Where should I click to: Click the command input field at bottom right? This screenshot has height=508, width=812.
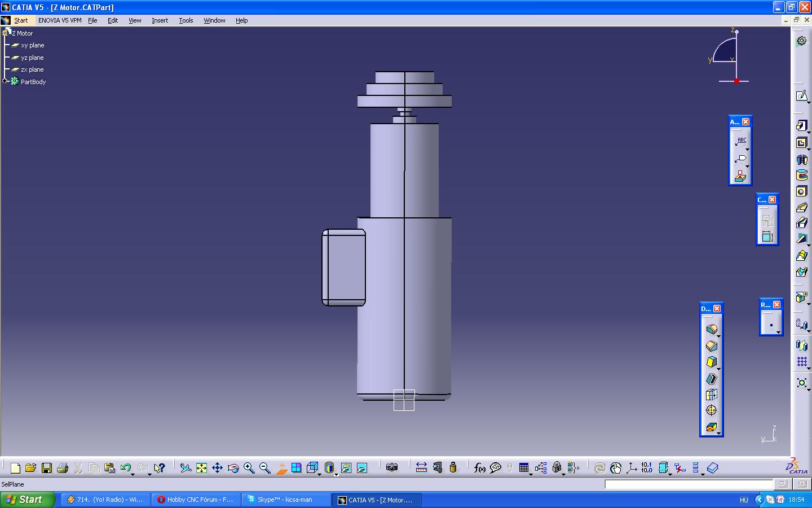tap(689, 484)
